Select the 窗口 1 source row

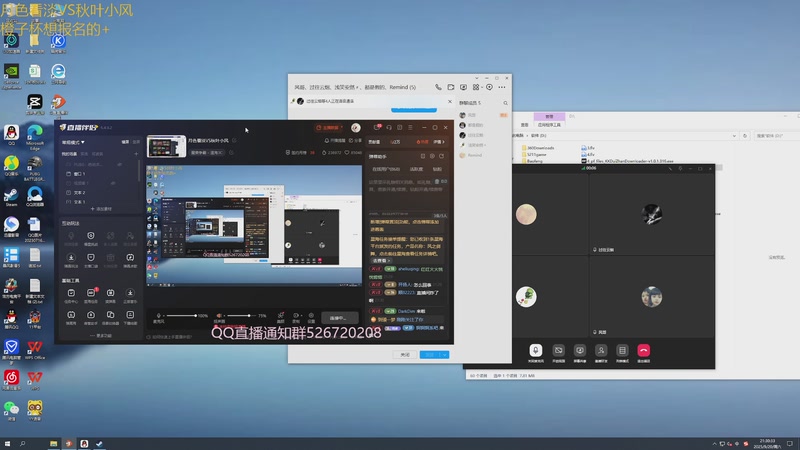tap(99, 174)
